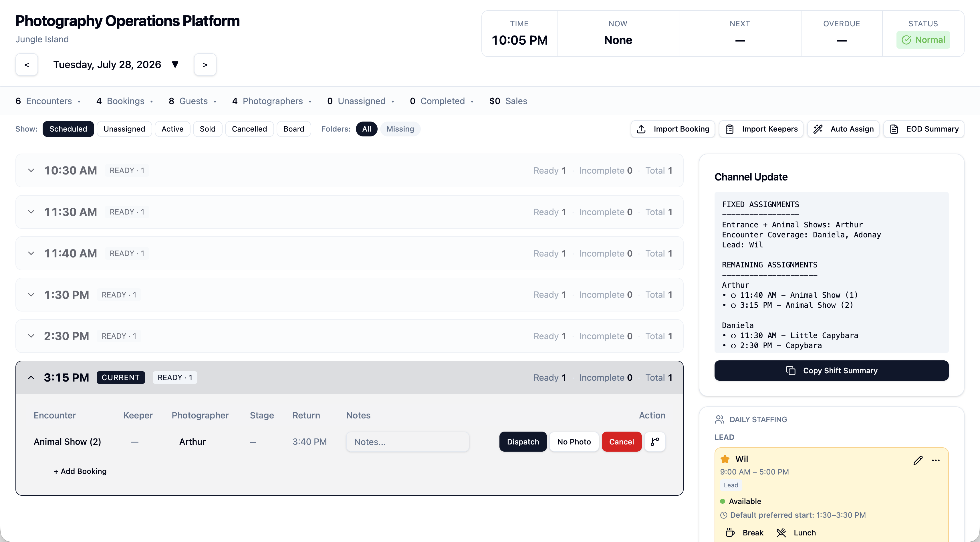Click the Daily Staffing people icon
This screenshot has width=980, height=542.
click(x=719, y=419)
